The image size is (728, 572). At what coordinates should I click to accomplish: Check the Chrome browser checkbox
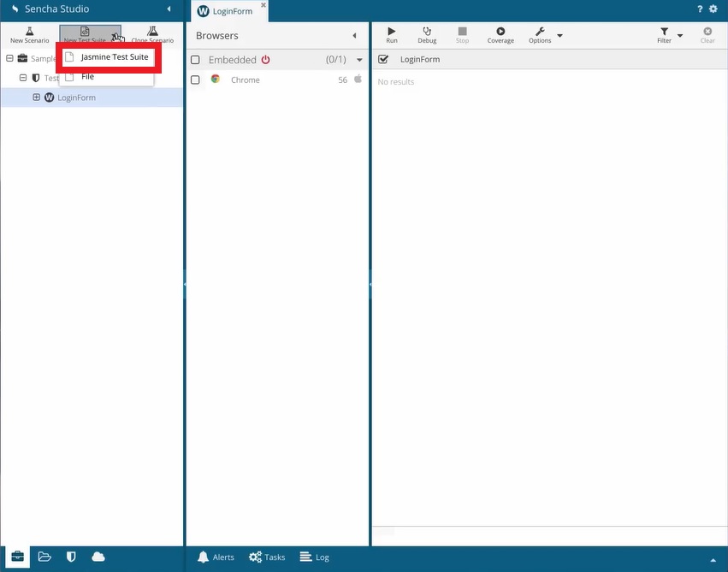click(195, 80)
